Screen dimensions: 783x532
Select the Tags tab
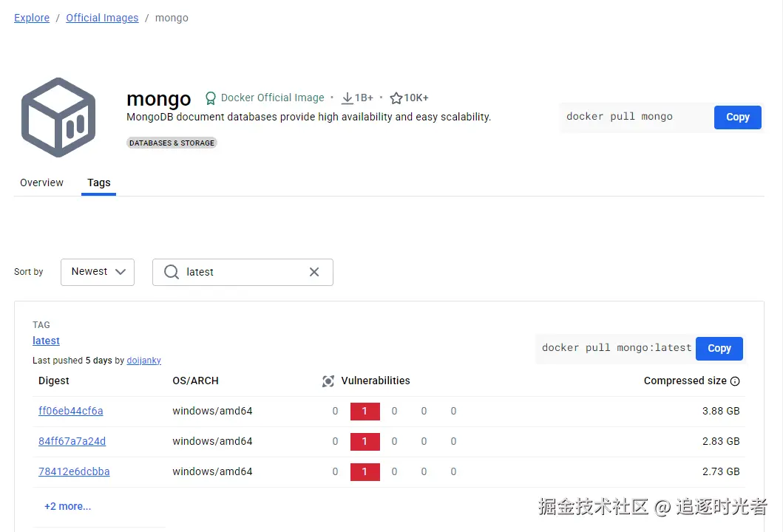pos(99,183)
